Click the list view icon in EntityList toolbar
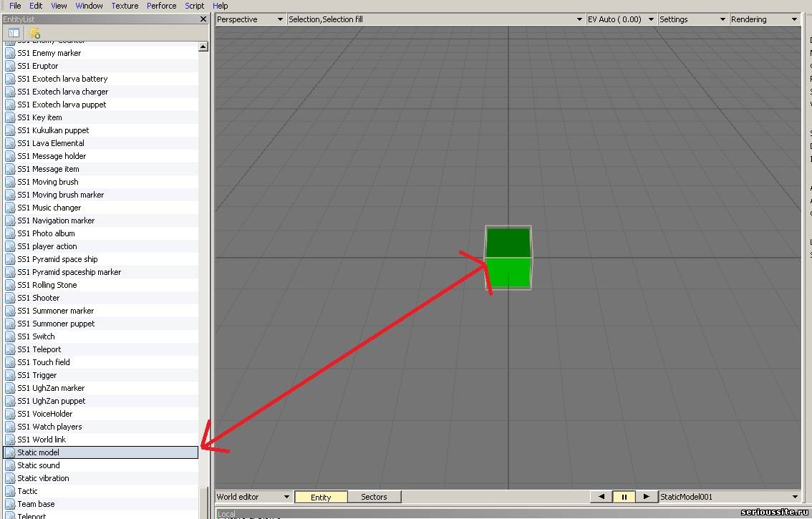Screen dimensions: 812x519 pyautogui.click(x=14, y=33)
